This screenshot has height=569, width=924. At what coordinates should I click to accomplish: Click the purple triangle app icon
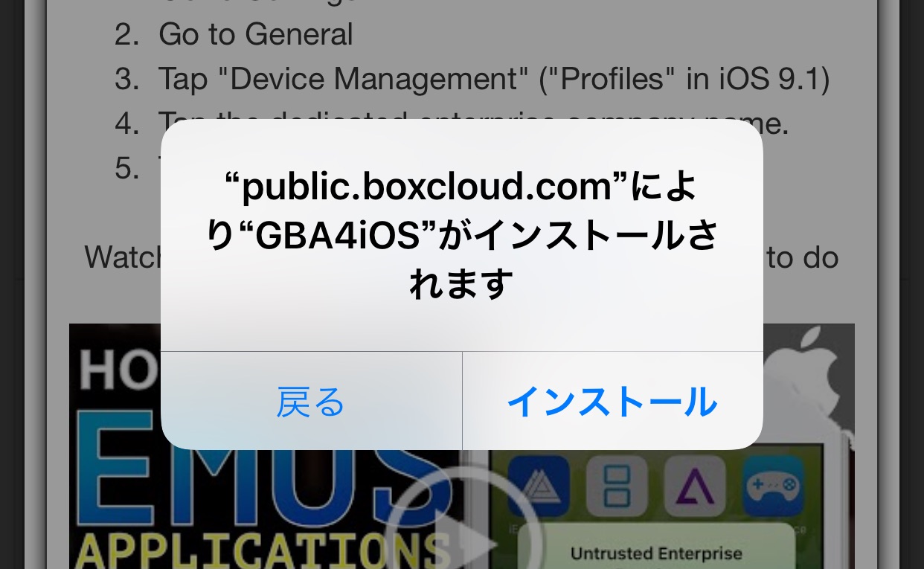[x=695, y=485]
